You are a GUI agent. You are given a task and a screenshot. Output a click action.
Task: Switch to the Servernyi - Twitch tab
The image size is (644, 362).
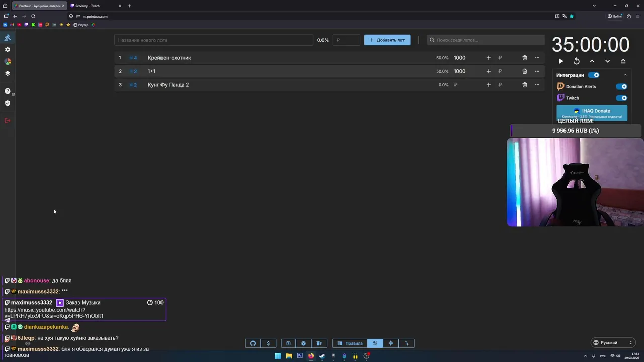(96, 6)
